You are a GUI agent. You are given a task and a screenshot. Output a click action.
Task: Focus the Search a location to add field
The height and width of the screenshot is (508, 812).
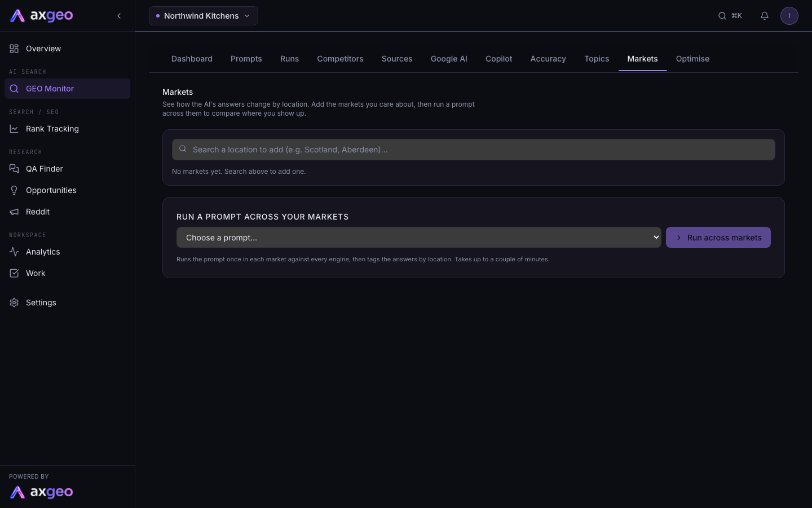point(474,150)
